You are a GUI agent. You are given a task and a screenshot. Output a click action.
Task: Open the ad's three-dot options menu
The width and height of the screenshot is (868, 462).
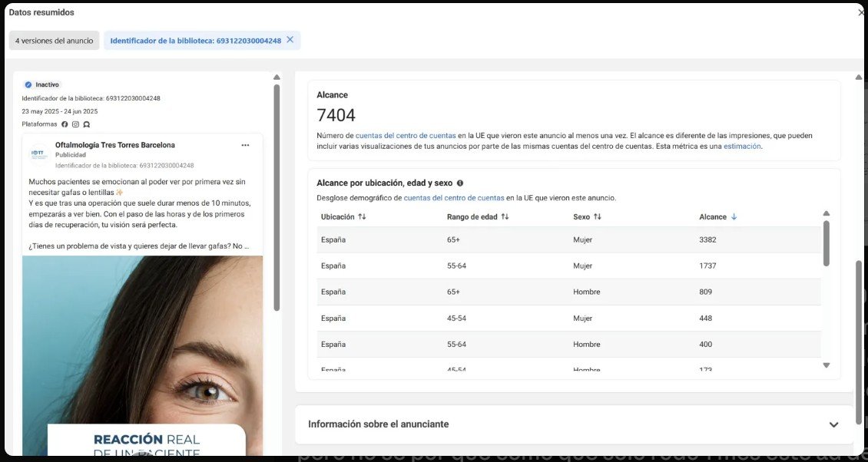click(x=245, y=146)
